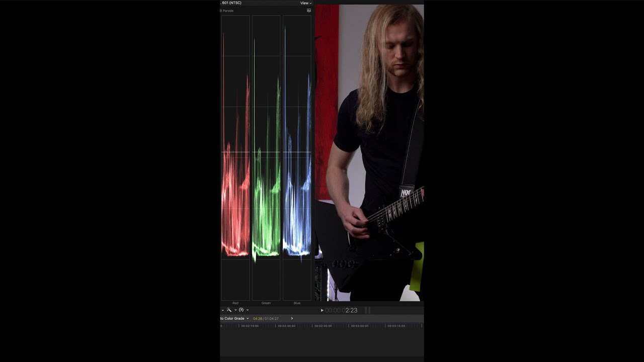644x362 pixels.
Task: Click the 00:02:30:00 ruler mark
Action: pos(287,326)
